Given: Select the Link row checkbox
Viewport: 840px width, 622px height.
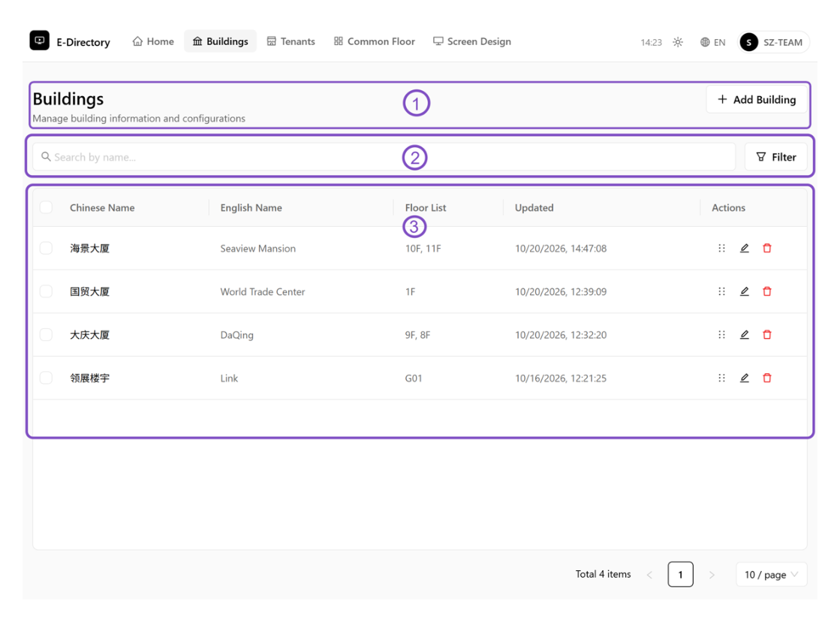Looking at the screenshot, I should (46, 378).
